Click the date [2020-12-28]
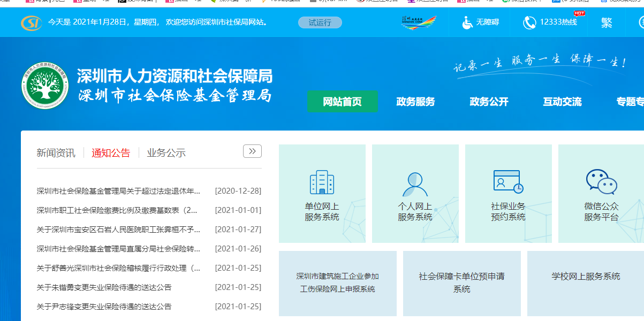 (x=238, y=191)
